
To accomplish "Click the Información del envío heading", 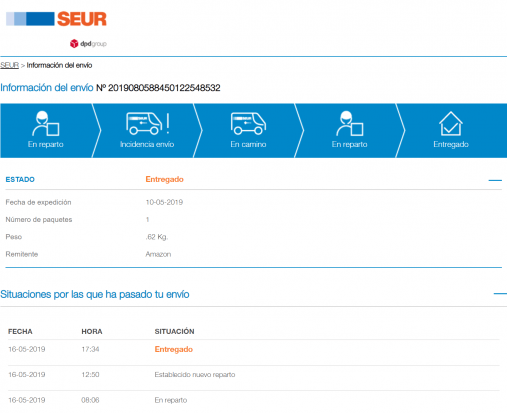I will coord(47,88).
